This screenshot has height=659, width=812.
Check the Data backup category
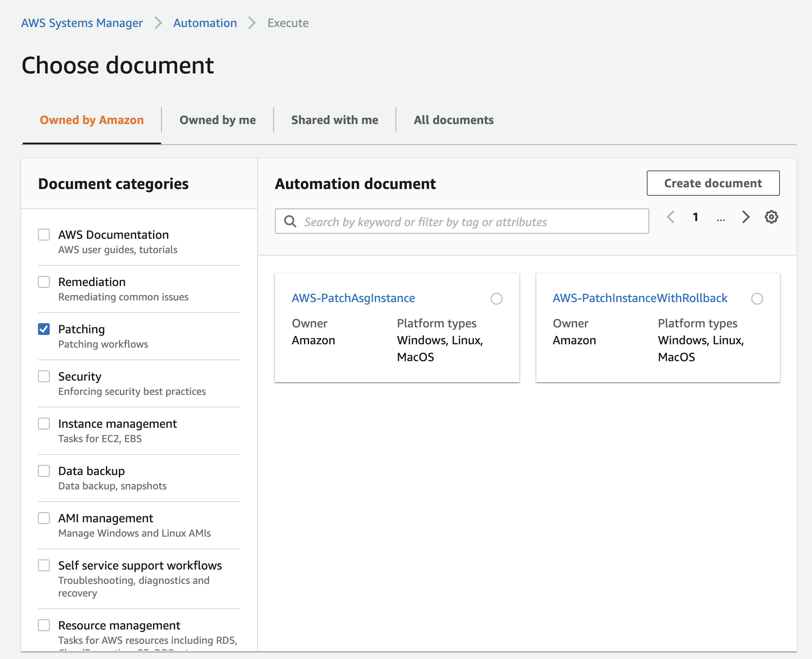(44, 471)
